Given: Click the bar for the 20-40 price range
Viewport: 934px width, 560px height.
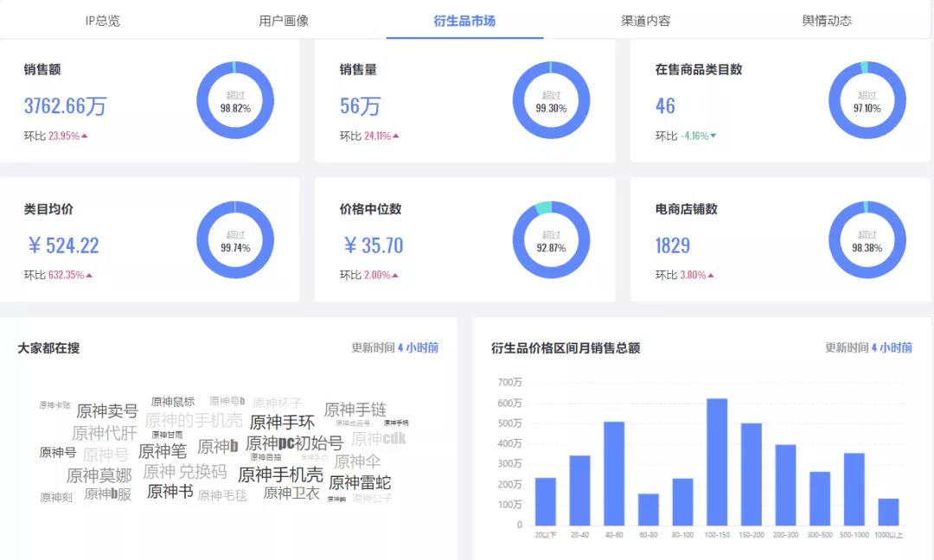Looking at the screenshot, I should pos(579,490).
